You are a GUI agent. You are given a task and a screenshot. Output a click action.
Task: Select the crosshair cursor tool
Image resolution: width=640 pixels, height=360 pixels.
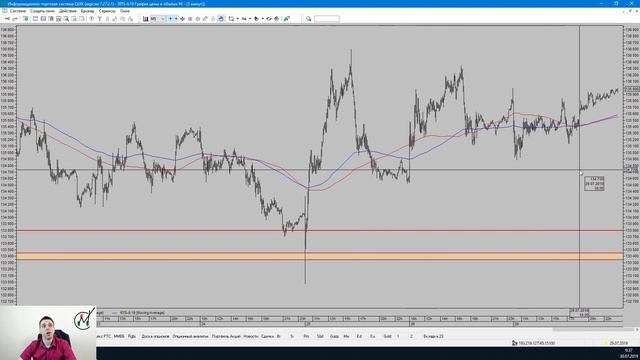point(171,19)
